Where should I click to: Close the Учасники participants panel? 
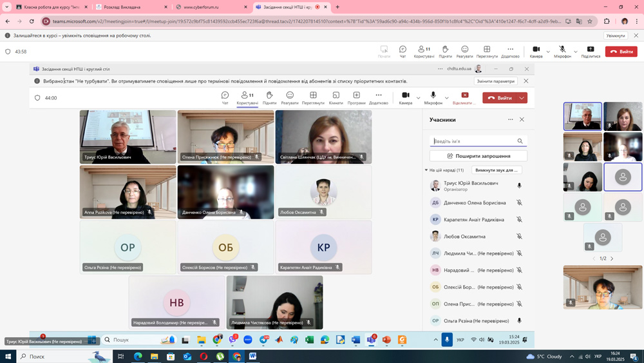[x=522, y=119]
